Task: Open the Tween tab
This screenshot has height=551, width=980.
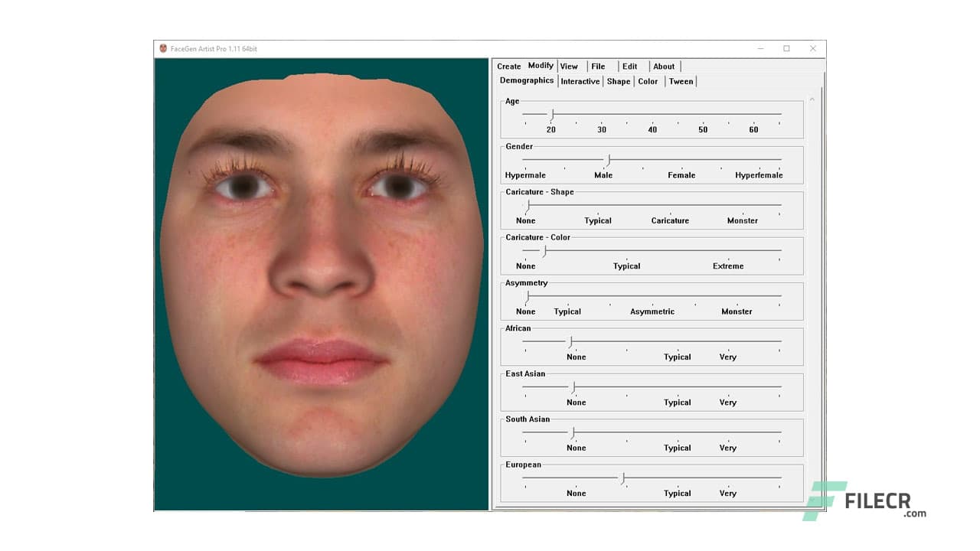Action: click(680, 81)
